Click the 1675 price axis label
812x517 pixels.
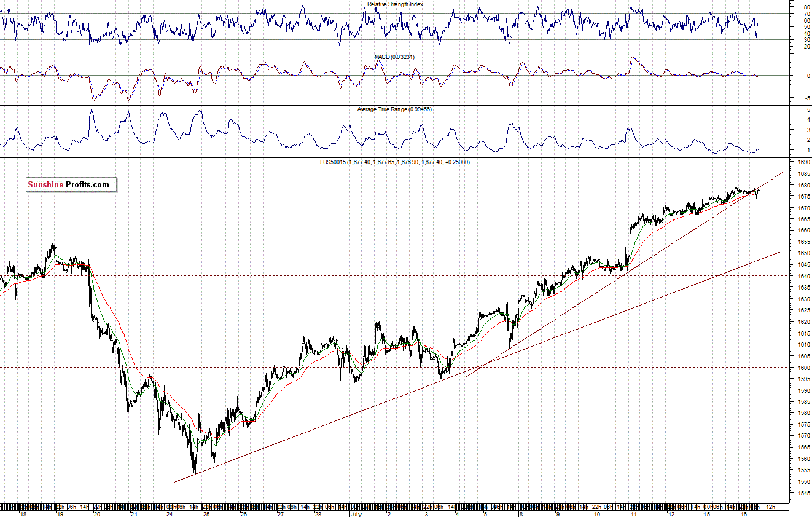pos(803,197)
